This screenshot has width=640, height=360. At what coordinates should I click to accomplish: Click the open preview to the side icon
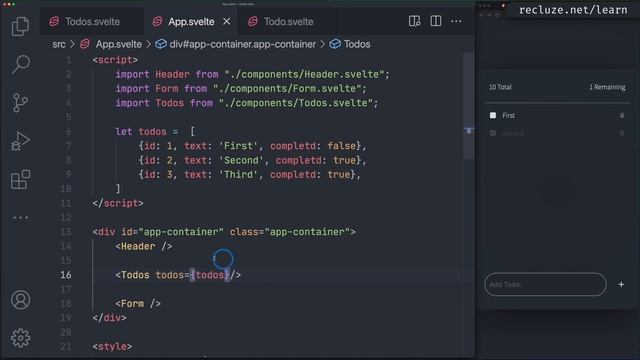pyautogui.click(x=414, y=21)
